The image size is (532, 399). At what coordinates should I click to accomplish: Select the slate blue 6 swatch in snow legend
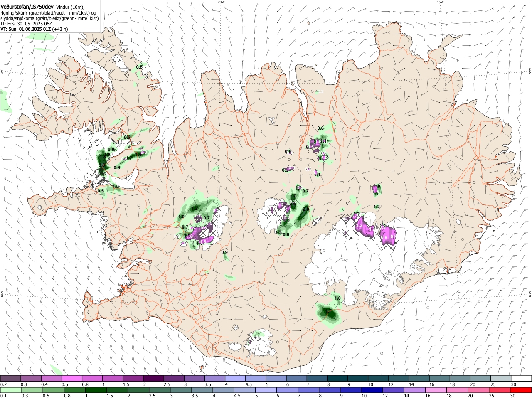pyautogui.click(x=297, y=379)
